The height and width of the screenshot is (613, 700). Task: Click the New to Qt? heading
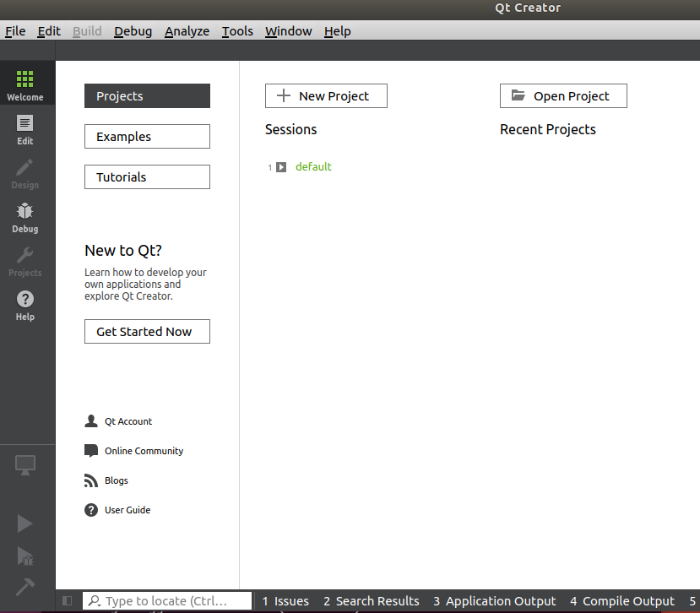pos(123,251)
